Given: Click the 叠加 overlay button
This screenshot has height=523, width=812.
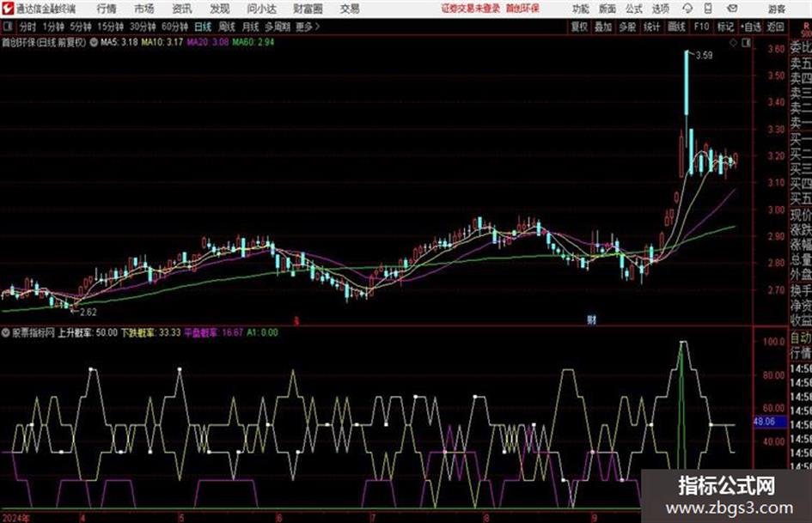Looking at the screenshot, I should coord(603,27).
